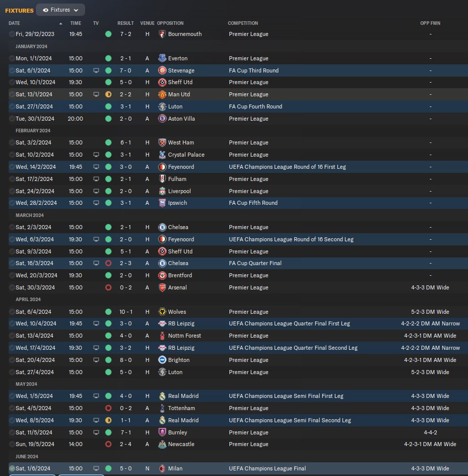Image resolution: width=468 pixels, height=476 pixels.
Task: Click the Bournemouth club badge
Action: tap(162, 34)
